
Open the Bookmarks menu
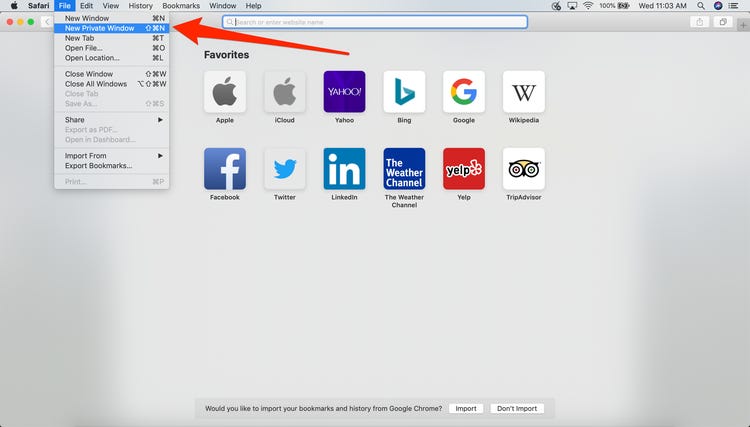[x=181, y=6]
